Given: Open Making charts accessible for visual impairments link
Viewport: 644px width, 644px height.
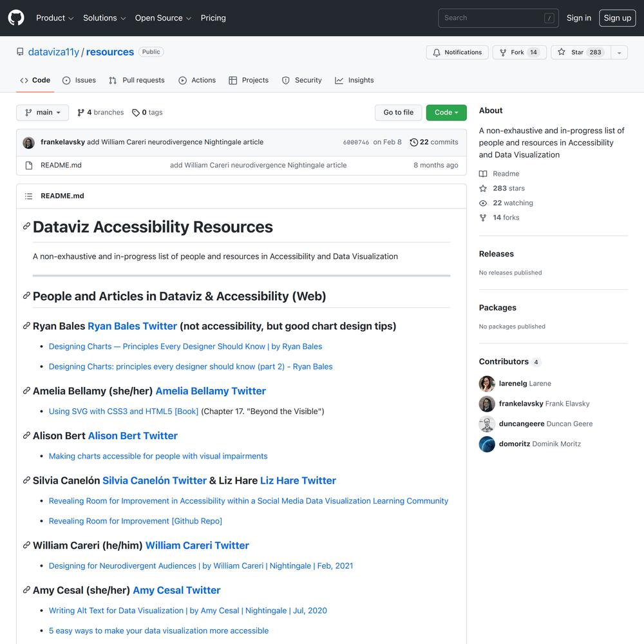Looking at the screenshot, I should [x=158, y=456].
